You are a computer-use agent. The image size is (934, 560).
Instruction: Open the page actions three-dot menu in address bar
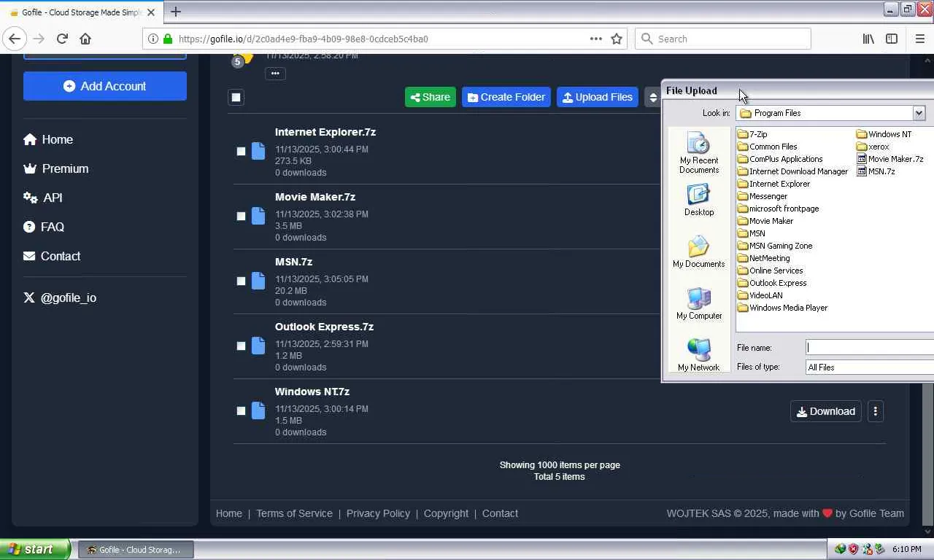[x=596, y=39]
